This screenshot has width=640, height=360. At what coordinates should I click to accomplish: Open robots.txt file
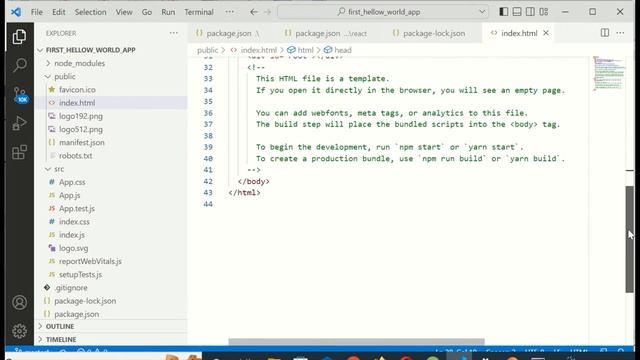point(76,156)
